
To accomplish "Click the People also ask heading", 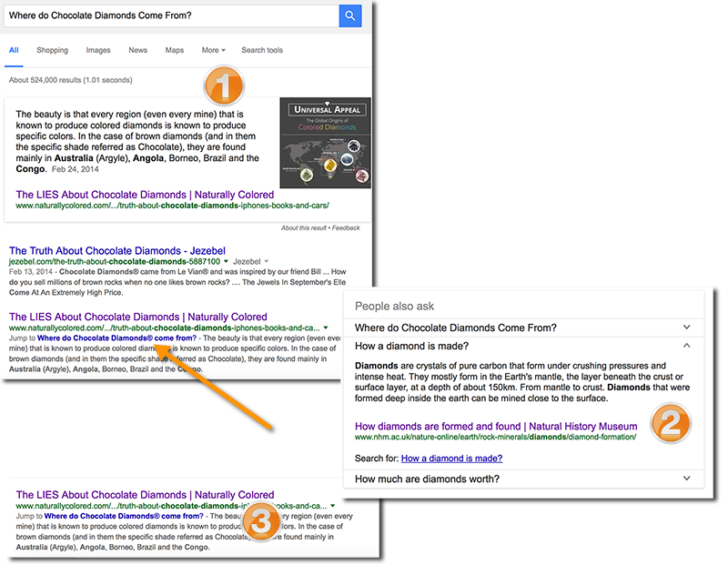I will 394,307.
